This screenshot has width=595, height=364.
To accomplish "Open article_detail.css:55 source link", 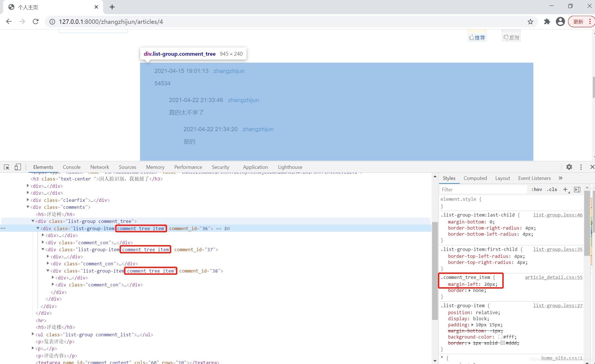I will pos(554,277).
